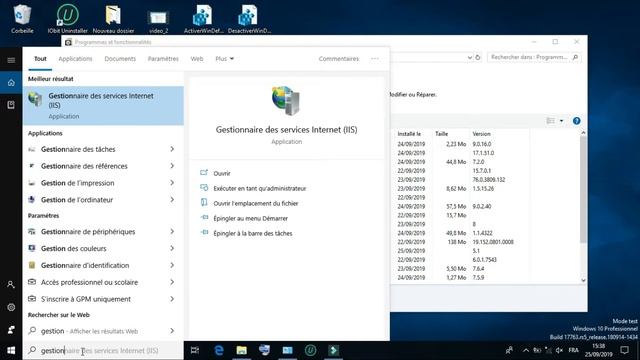
Task: Click the taskbar clock showing 15:38
Action: [598, 350]
